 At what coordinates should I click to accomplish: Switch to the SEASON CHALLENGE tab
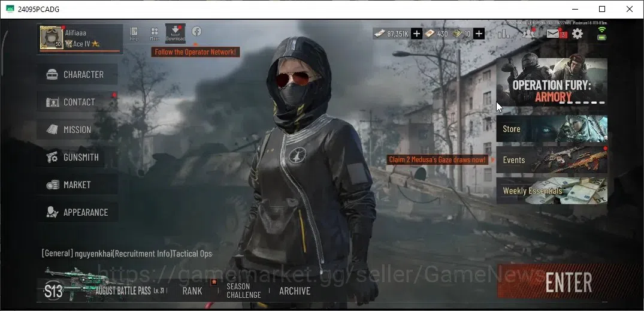[244, 291]
